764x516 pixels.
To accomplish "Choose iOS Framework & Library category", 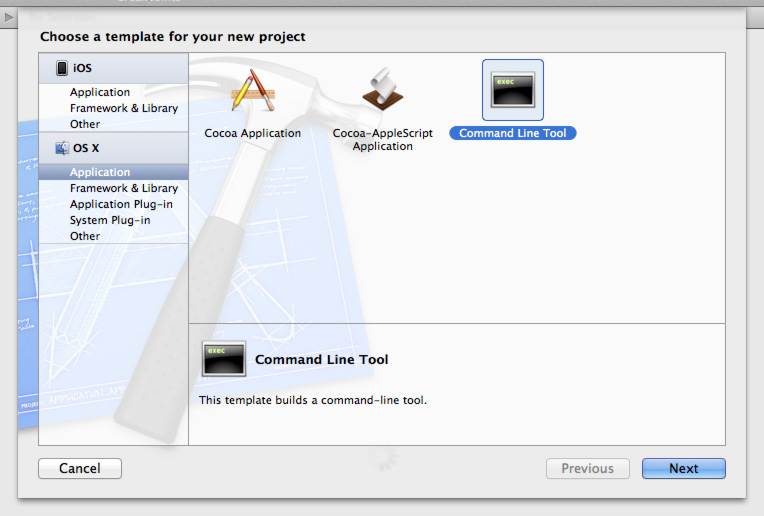I will (x=124, y=108).
